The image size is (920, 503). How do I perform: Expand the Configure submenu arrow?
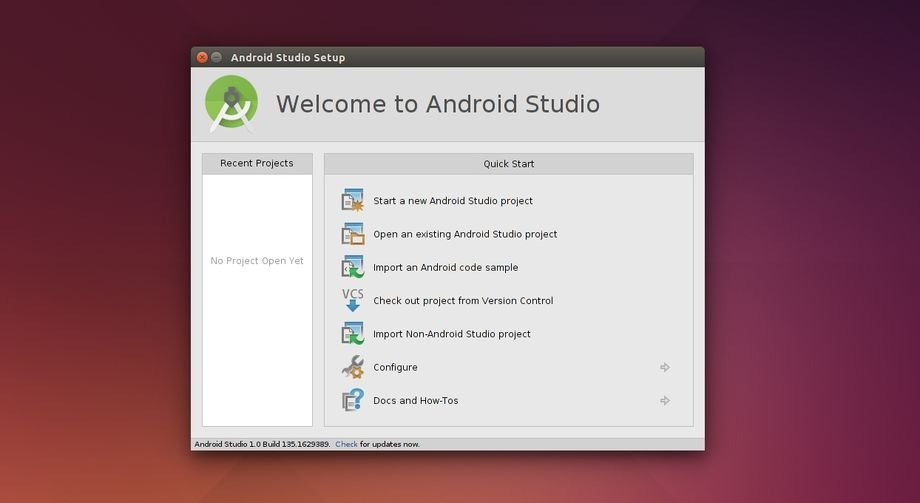pyautogui.click(x=665, y=367)
